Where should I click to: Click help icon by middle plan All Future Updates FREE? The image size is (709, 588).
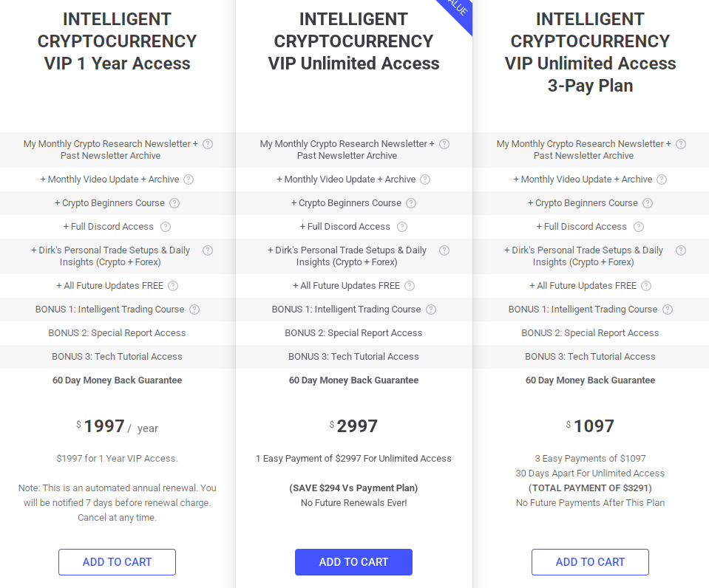tap(410, 286)
